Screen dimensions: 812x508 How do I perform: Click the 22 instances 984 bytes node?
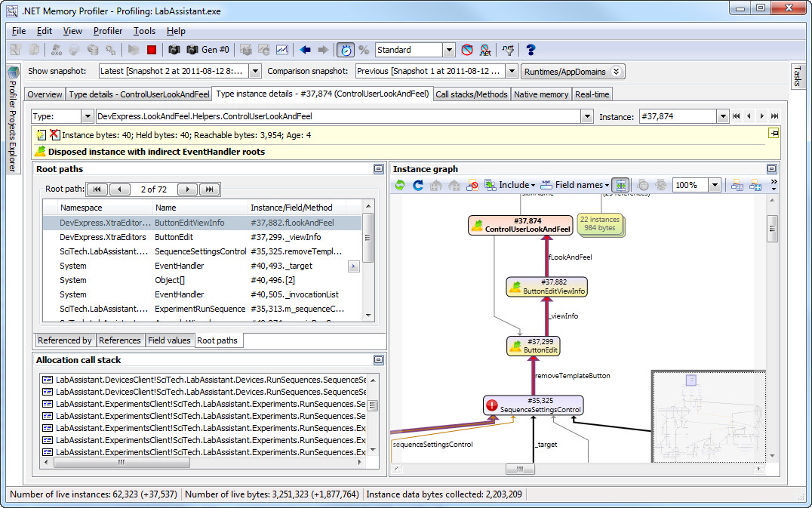pyautogui.click(x=600, y=223)
